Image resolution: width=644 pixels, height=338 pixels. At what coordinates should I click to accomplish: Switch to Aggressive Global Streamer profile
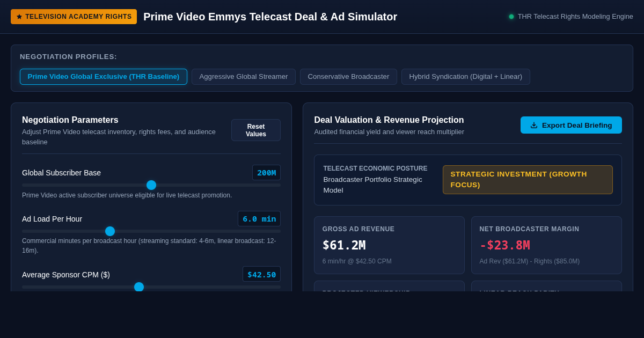pos(244,77)
